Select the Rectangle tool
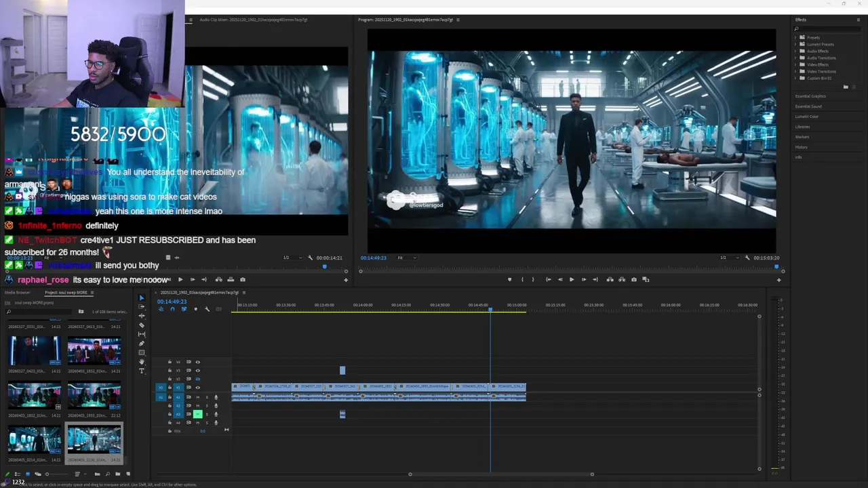This screenshot has width=868, height=488. pyautogui.click(x=142, y=352)
